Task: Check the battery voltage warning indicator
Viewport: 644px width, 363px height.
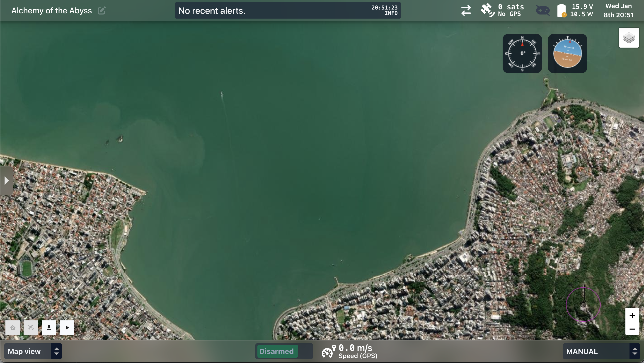Action: (x=562, y=10)
